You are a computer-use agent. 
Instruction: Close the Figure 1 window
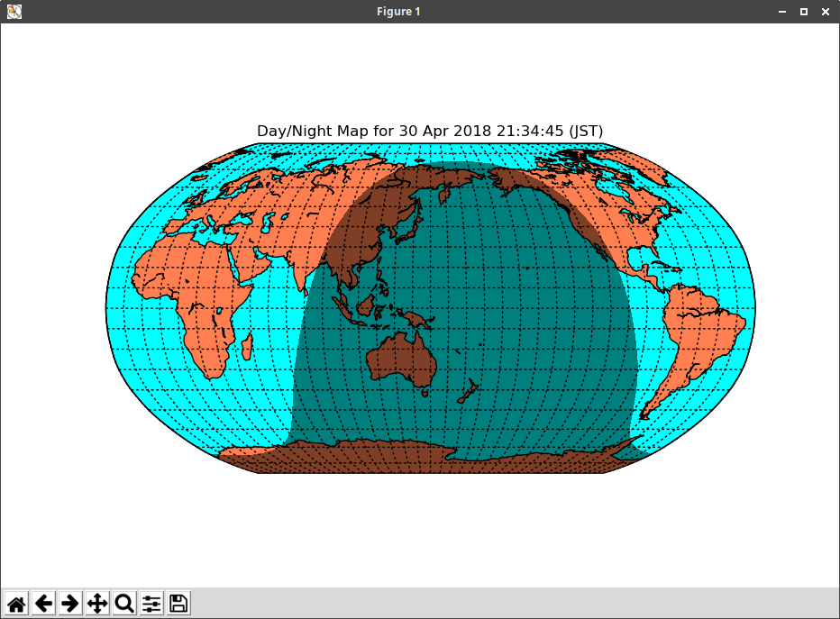pyautogui.click(x=825, y=12)
